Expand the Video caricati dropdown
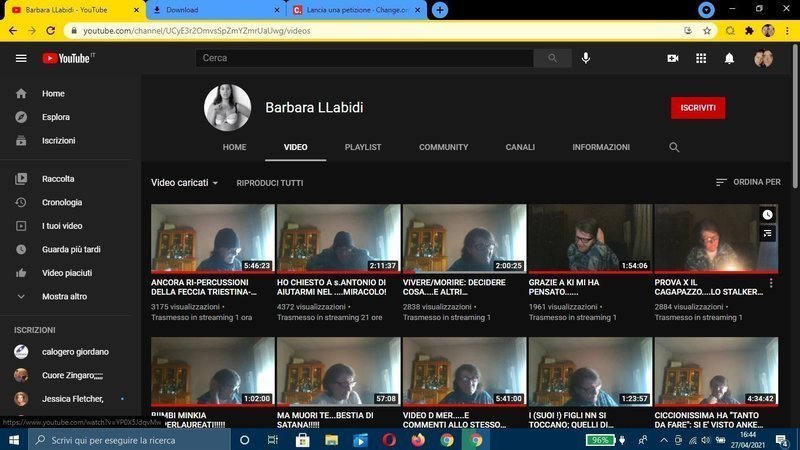Image resolution: width=800 pixels, height=450 pixels. point(185,183)
